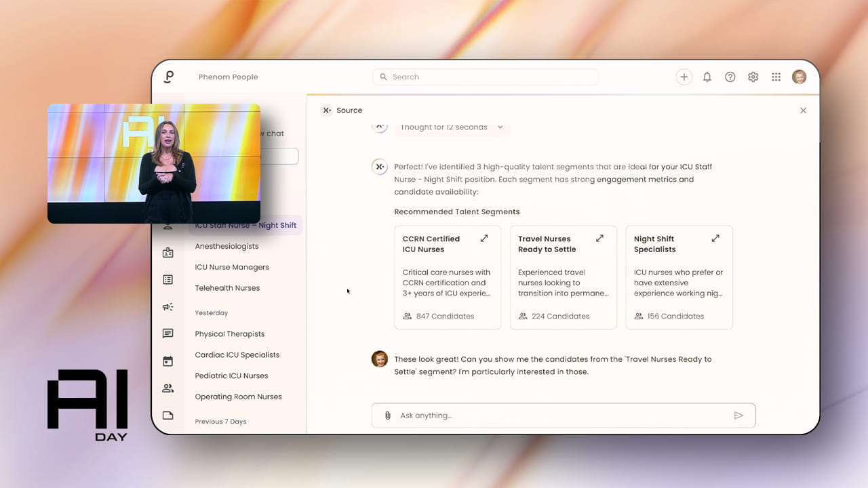Click the 'Source' panel title

[349, 110]
